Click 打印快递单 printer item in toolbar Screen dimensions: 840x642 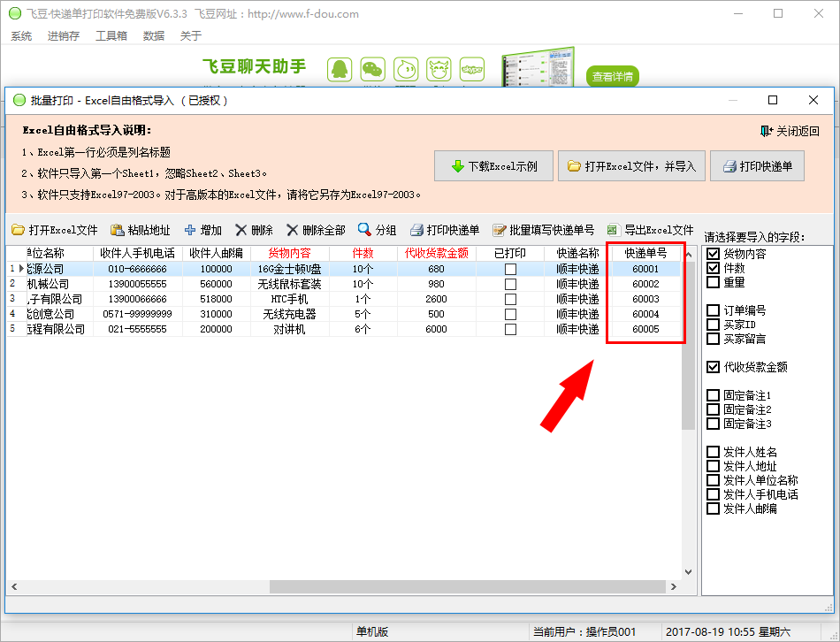point(445,230)
